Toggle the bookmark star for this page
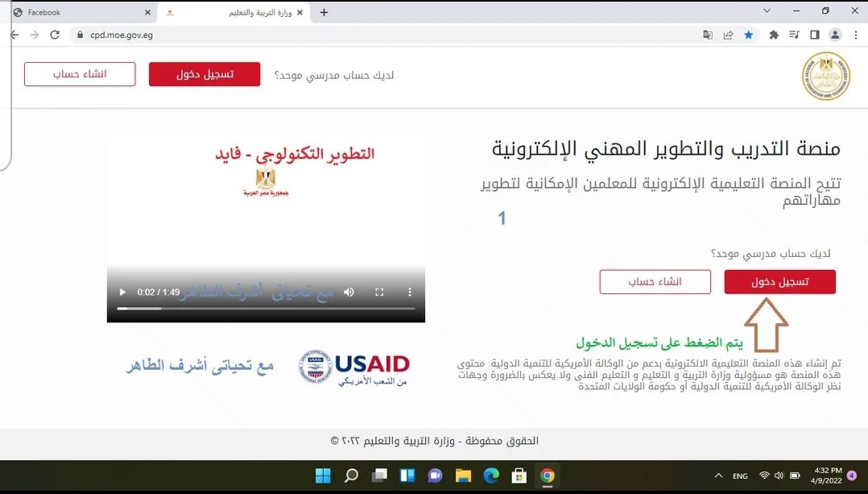This screenshot has height=494, width=868. point(748,35)
